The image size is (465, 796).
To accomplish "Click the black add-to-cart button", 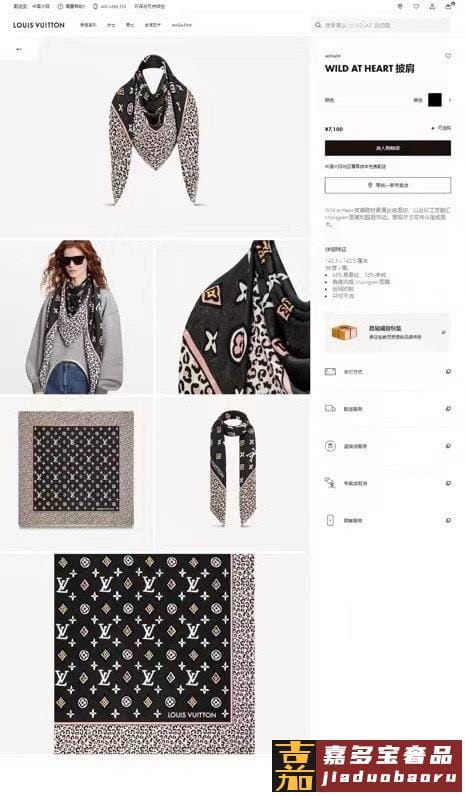I will 388,148.
